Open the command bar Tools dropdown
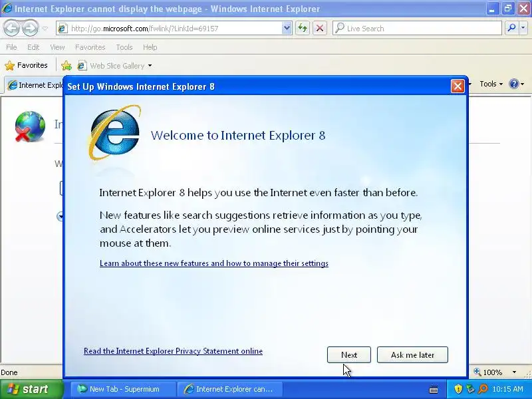Image resolution: width=532 pixels, height=399 pixels. click(491, 84)
